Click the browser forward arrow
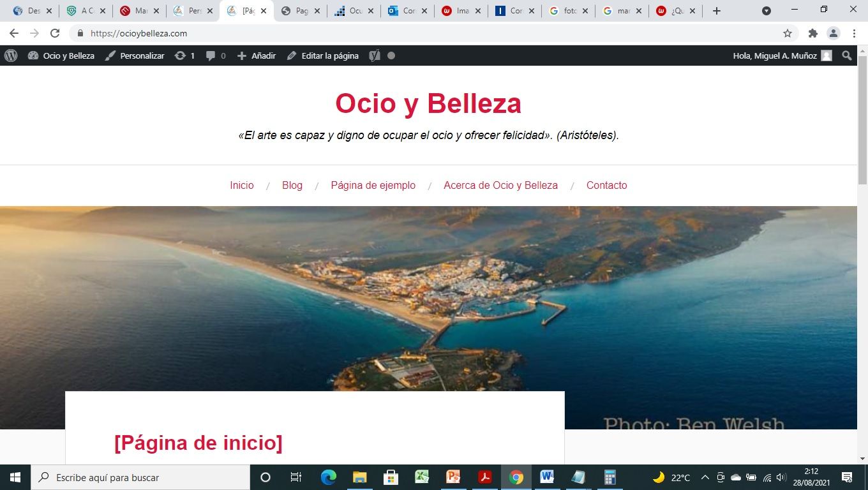 tap(34, 33)
